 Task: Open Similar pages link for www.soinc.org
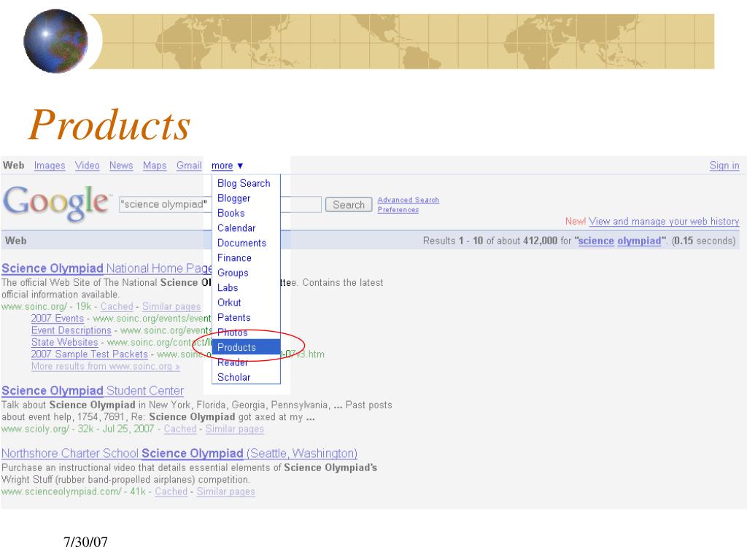[x=171, y=307]
